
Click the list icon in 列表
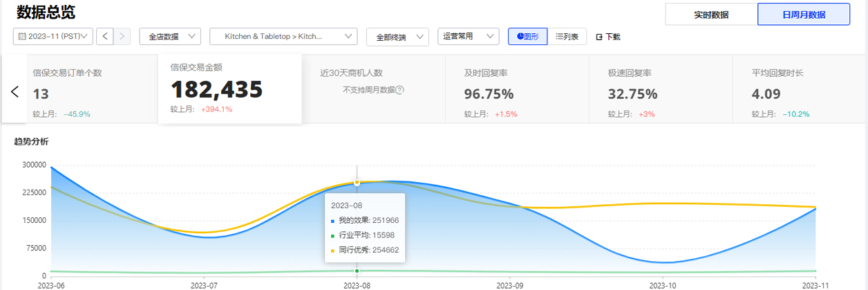coord(559,36)
